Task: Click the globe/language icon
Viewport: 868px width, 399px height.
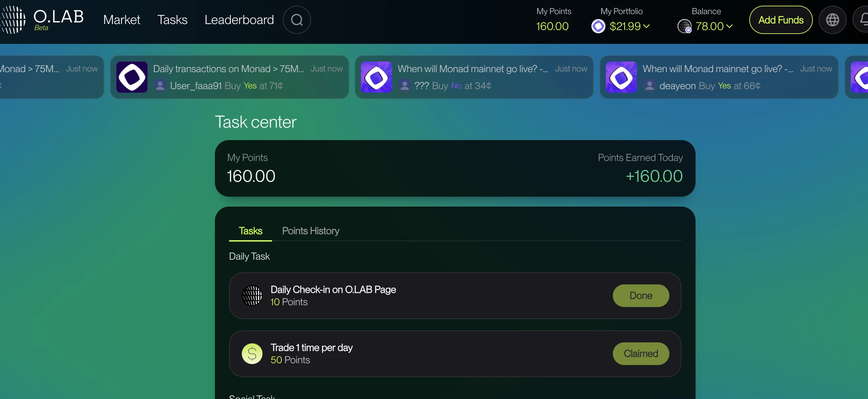Action: tap(832, 19)
